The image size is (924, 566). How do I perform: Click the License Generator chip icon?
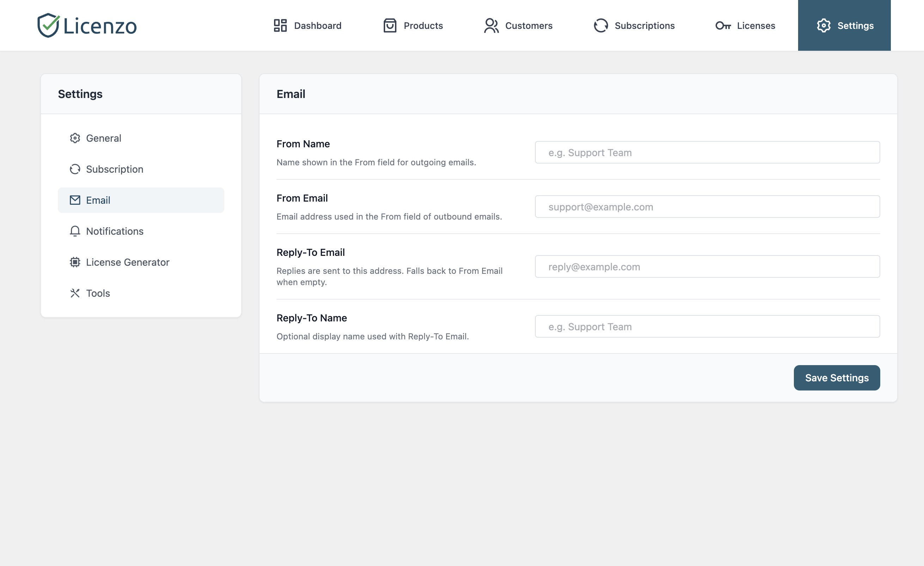click(x=75, y=262)
